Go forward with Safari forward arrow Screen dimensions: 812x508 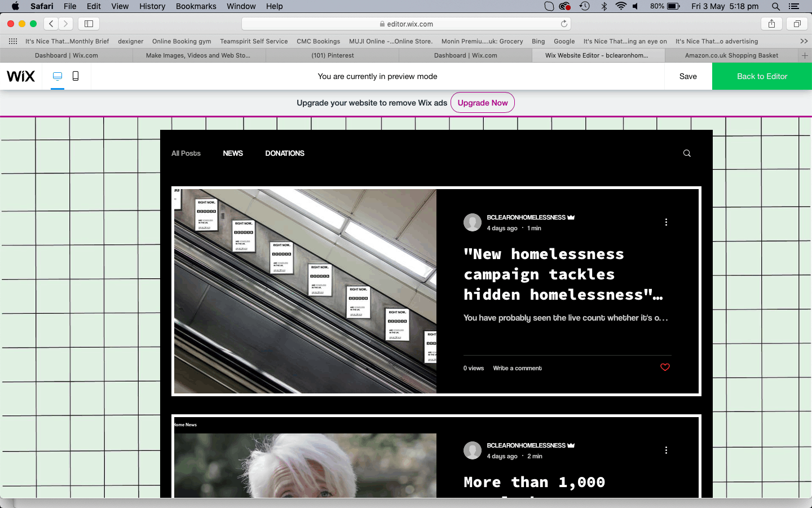[66, 24]
